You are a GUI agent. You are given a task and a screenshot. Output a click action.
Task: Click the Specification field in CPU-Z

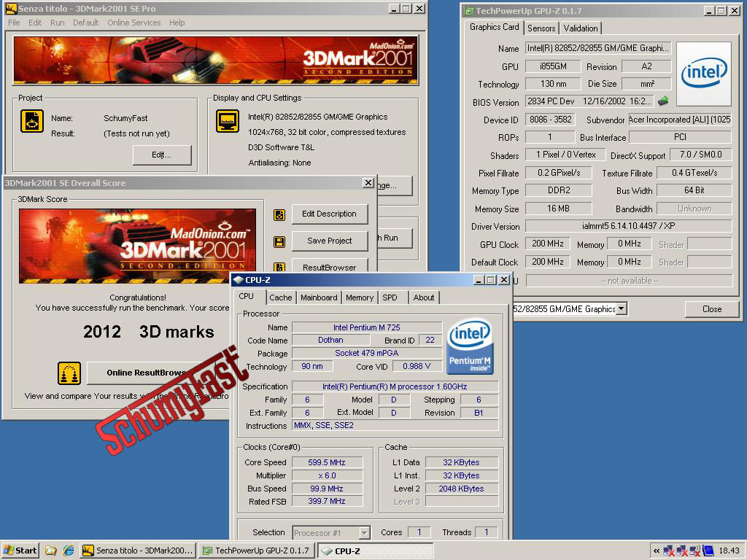[395, 386]
